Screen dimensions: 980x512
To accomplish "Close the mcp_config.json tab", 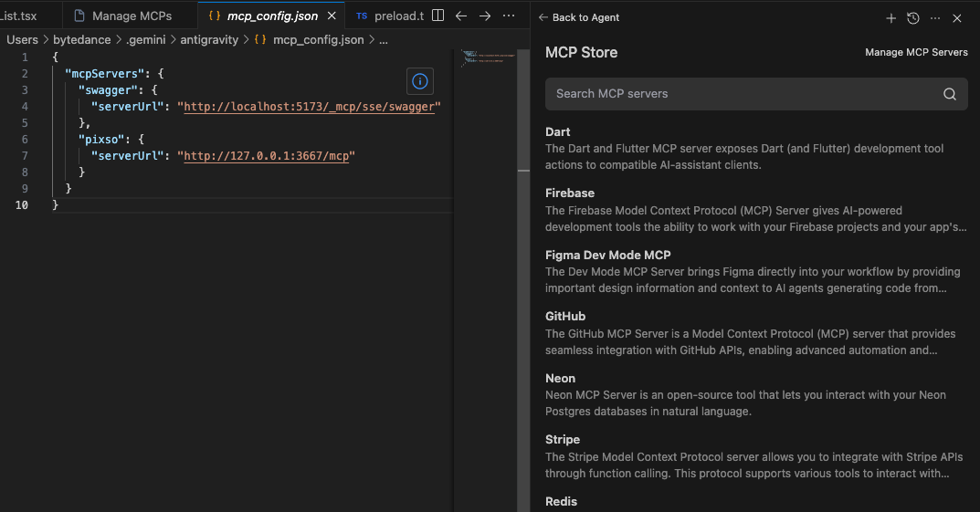I will [332, 16].
